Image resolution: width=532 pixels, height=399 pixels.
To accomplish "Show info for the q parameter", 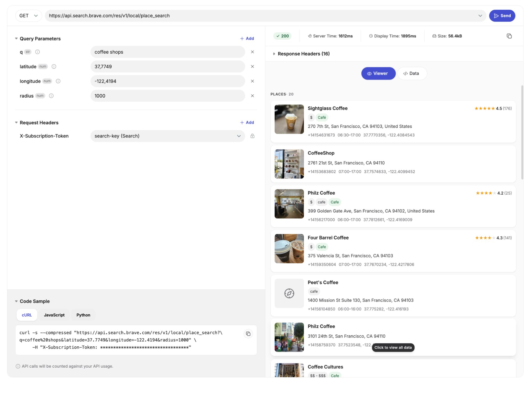I will 38,52.
